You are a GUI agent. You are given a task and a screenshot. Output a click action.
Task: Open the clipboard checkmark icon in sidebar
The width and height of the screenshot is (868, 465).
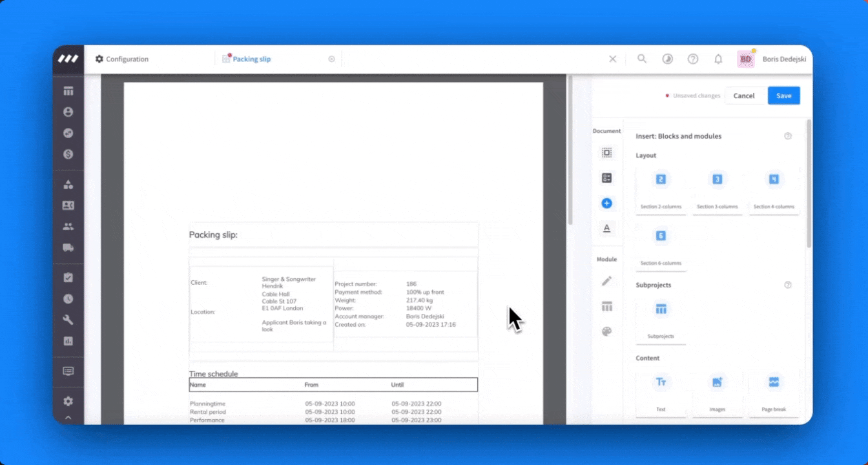tap(68, 278)
